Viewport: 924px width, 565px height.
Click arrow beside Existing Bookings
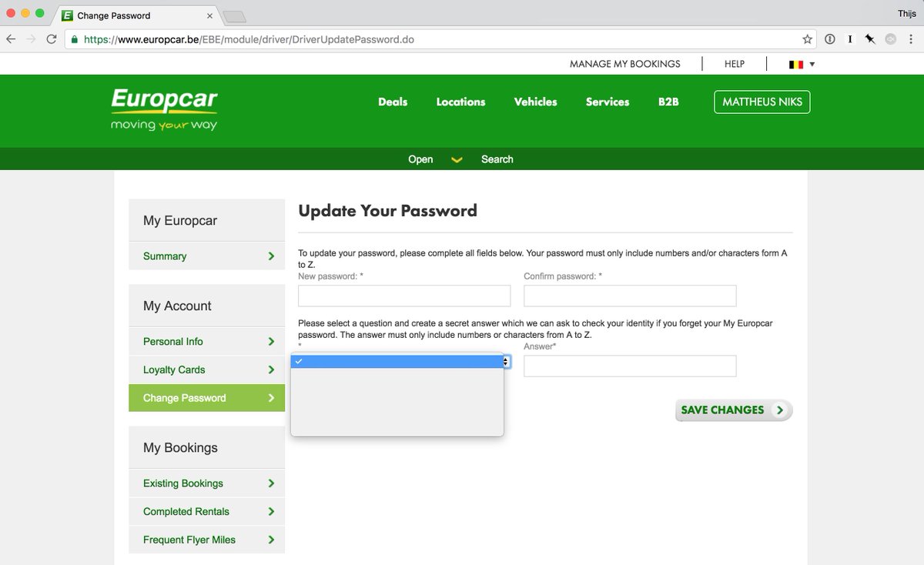(x=271, y=483)
